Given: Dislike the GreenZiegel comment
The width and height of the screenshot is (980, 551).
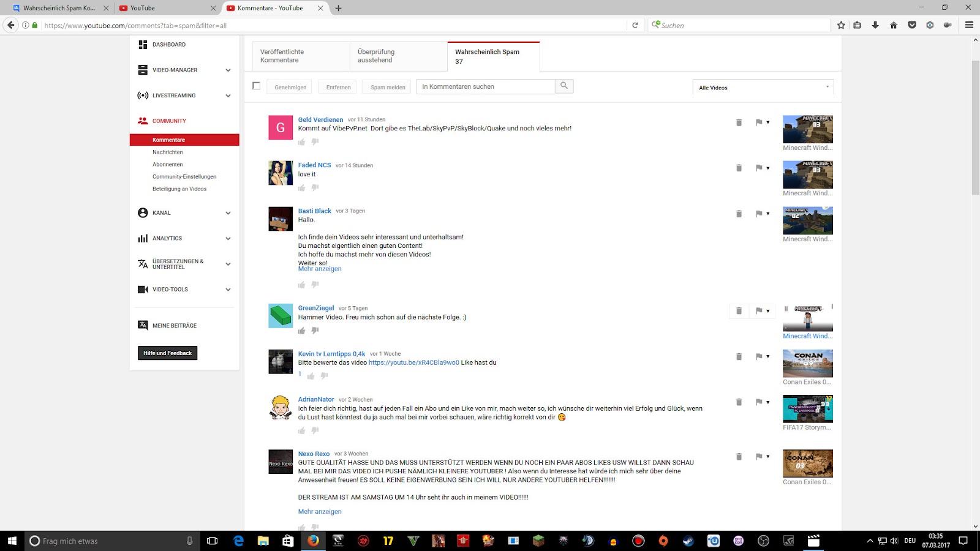Looking at the screenshot, I should (315, 331).
